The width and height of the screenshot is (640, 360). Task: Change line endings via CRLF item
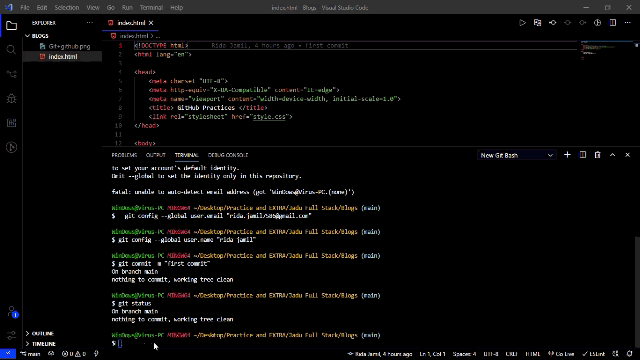511,354
